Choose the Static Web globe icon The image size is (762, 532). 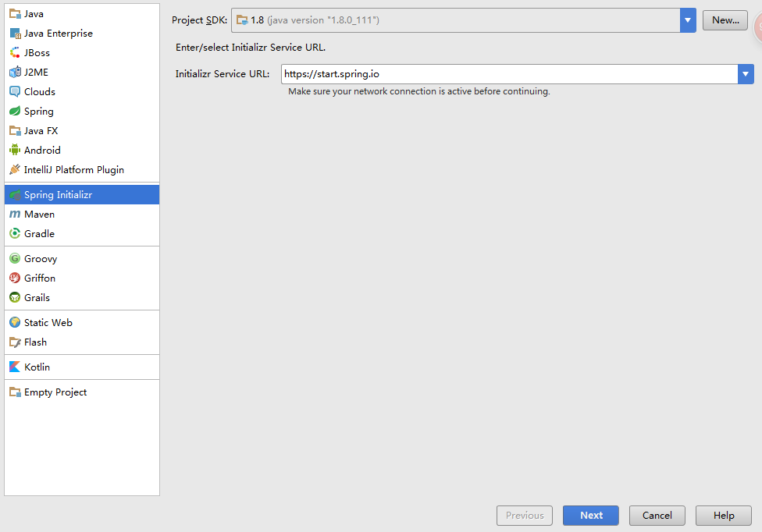click(15, 322)
